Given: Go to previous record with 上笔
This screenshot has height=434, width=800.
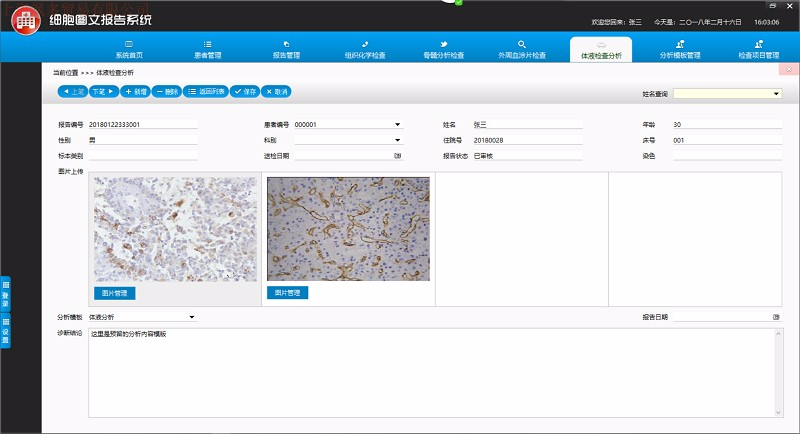Looking at the screenshot, I should click(x=73, y=92).
